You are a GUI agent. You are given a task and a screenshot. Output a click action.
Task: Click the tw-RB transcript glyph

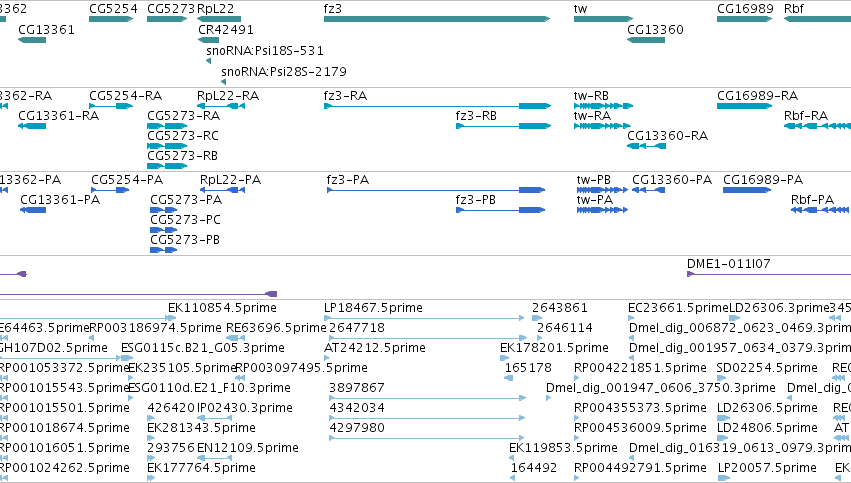[604, 106]
